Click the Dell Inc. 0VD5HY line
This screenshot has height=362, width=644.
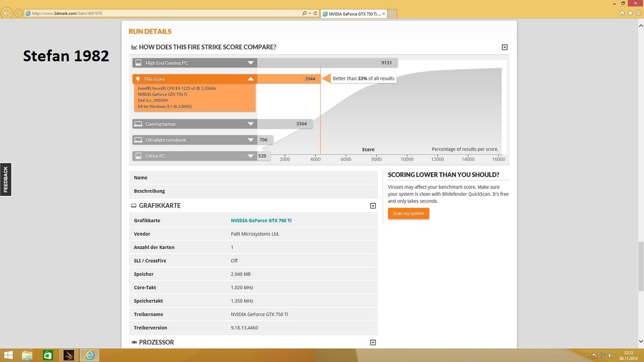click(153, 100)
